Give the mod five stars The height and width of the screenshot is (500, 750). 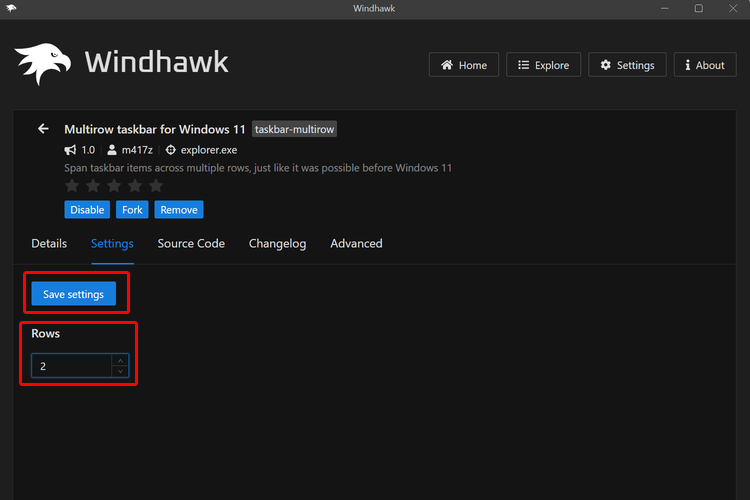pos(156,186)
